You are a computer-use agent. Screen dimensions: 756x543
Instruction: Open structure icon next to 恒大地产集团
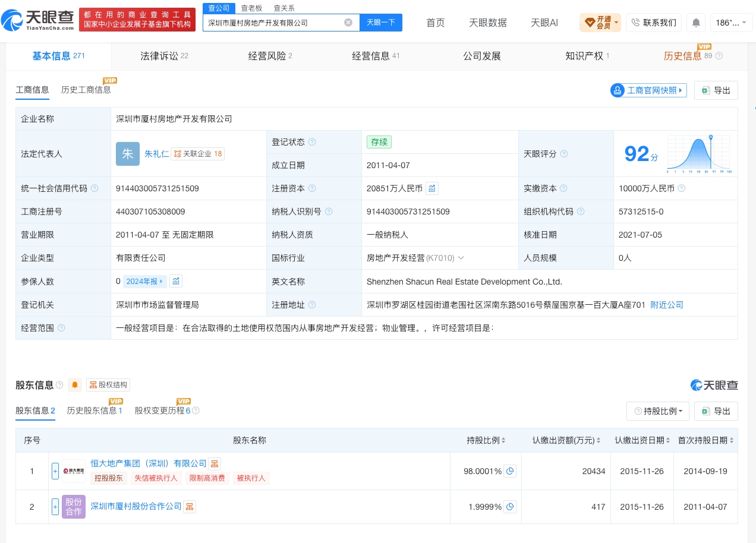click(x=215, y=464)
